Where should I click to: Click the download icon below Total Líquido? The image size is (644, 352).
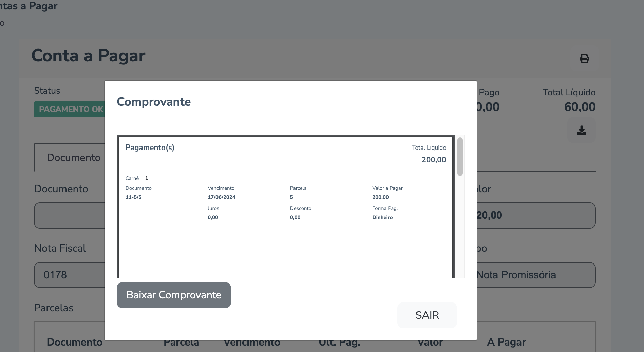[x=581, y=130]
